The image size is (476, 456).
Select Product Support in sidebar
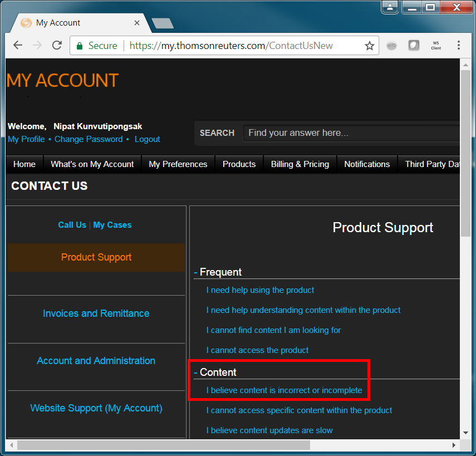click(x=96, y=257)
